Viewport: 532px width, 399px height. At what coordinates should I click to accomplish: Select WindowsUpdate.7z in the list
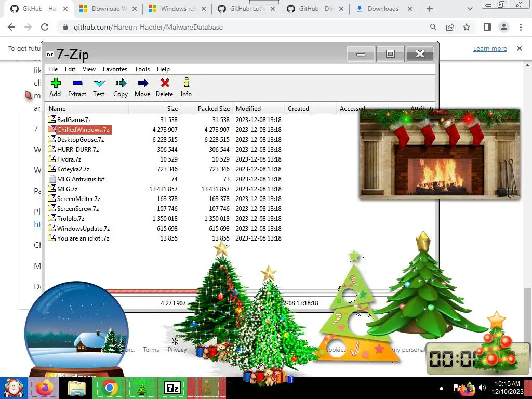click(x=165, y=228)
